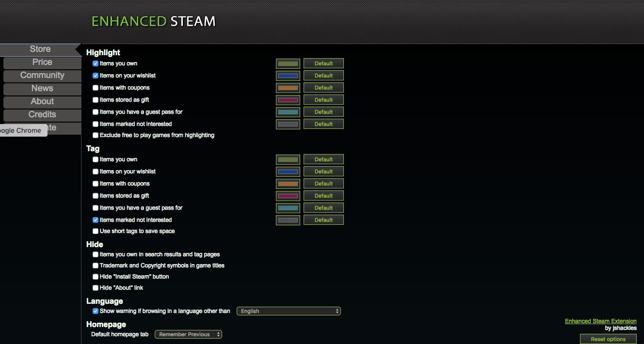Image resolution: width=644 pixels, height=344 pixels.
Task: Select the magenta Tag stored as gift swatch
Action: [x=288, y=196]
